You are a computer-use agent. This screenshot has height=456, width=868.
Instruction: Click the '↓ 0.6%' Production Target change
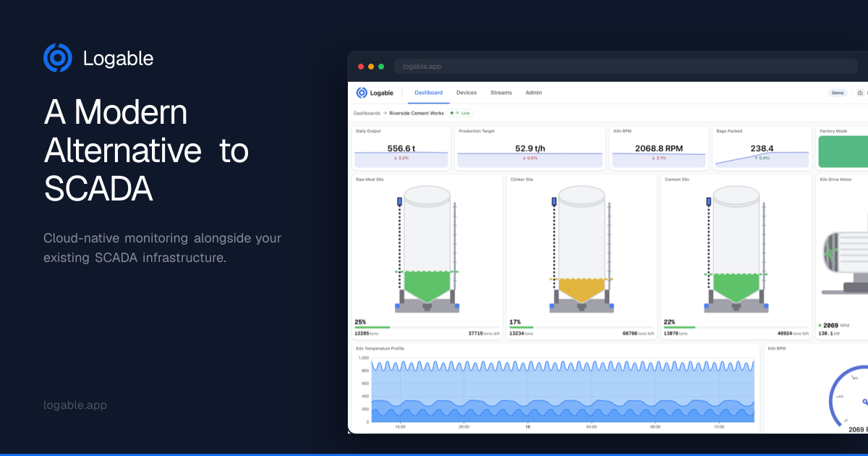click(x=530, y=158)
